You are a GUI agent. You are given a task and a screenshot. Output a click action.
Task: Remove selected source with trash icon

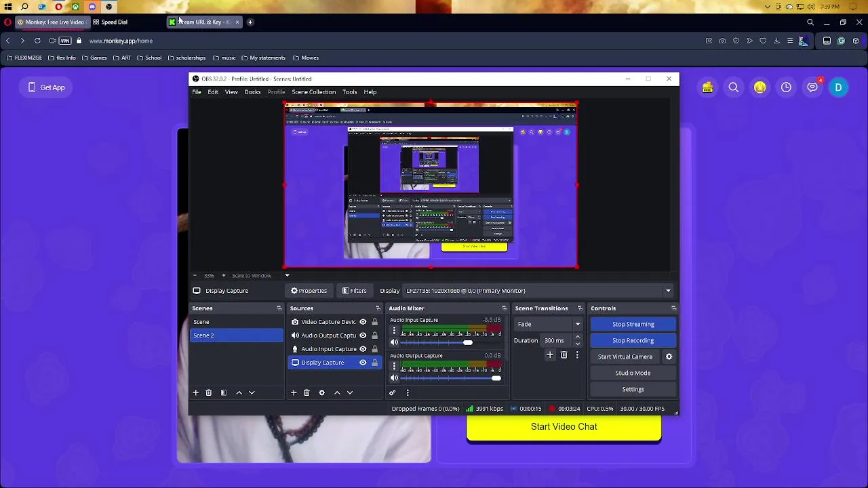[x=307, y=392]
